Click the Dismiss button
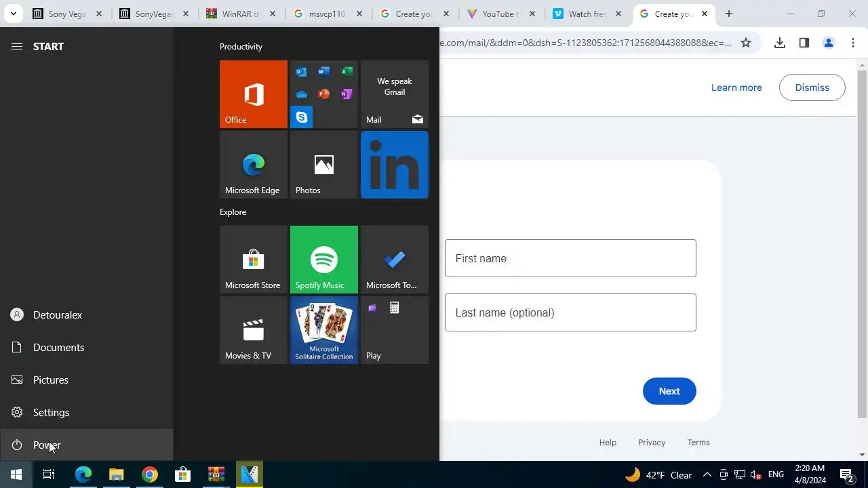This screenshot has width=868, height=488. pos(812,87)
